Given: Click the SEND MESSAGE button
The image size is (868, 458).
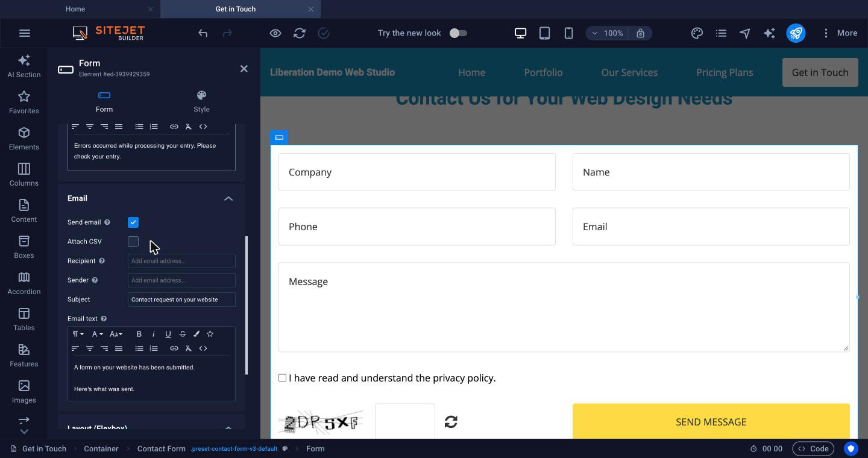Looking at the screenshot, I should 711,422.
